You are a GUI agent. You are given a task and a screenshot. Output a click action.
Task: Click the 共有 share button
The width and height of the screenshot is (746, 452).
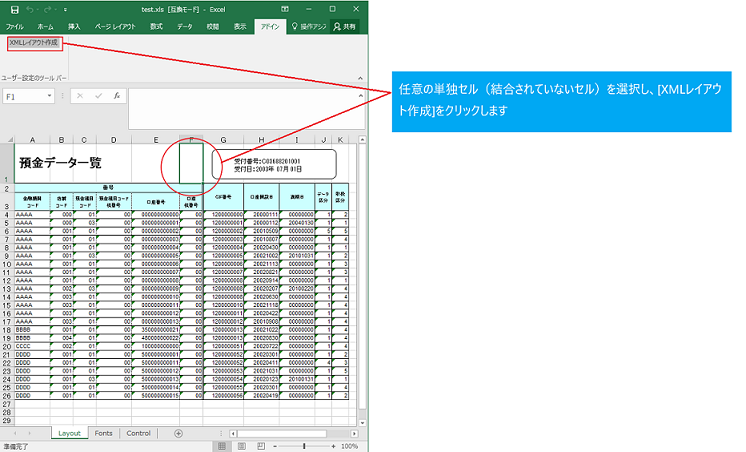click(344, 27)
